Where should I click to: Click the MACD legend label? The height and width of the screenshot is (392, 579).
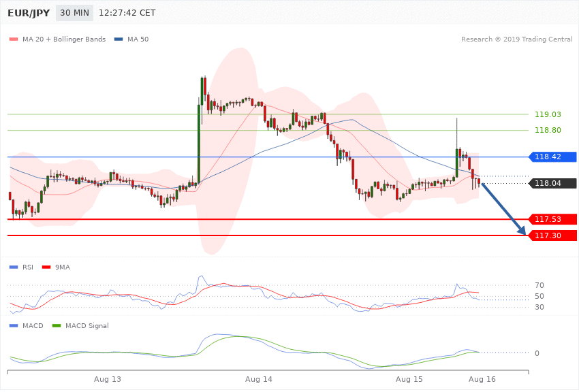(x=33, y=325)
